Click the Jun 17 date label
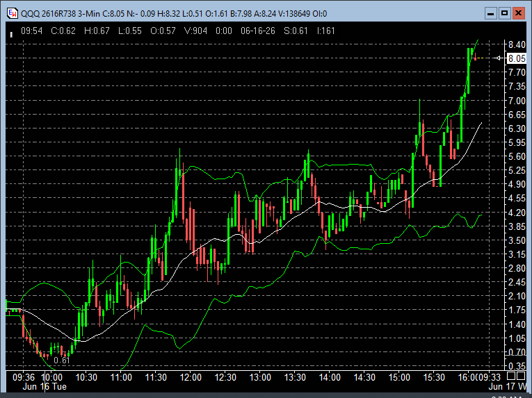This screenshot has width=532, height=398. [507, 387]
